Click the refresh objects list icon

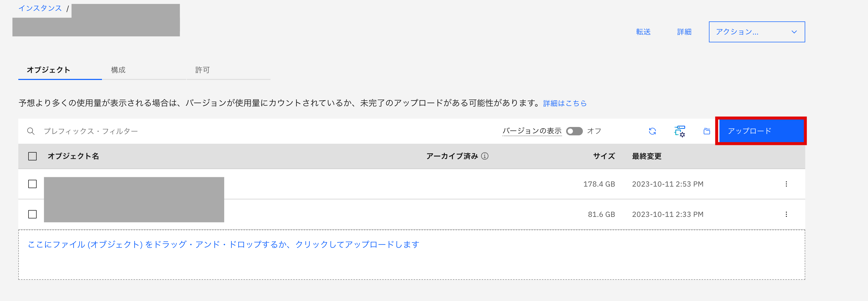click(652, 131)
